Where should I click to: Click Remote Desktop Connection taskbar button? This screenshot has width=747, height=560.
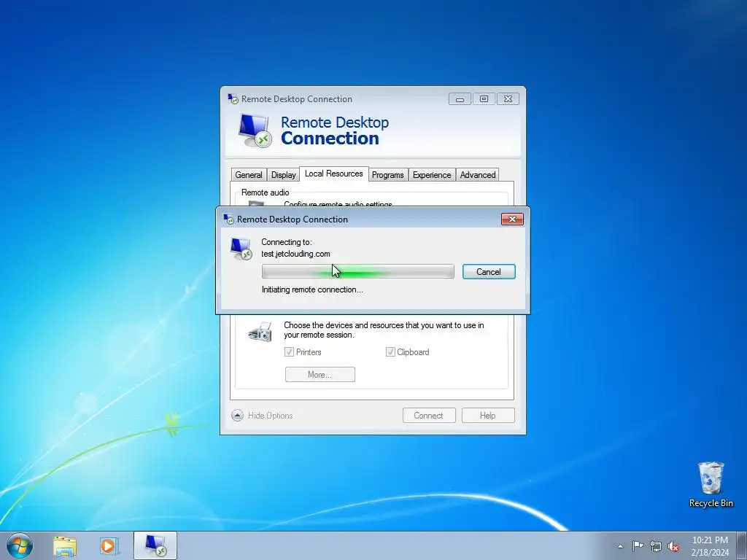155,545
